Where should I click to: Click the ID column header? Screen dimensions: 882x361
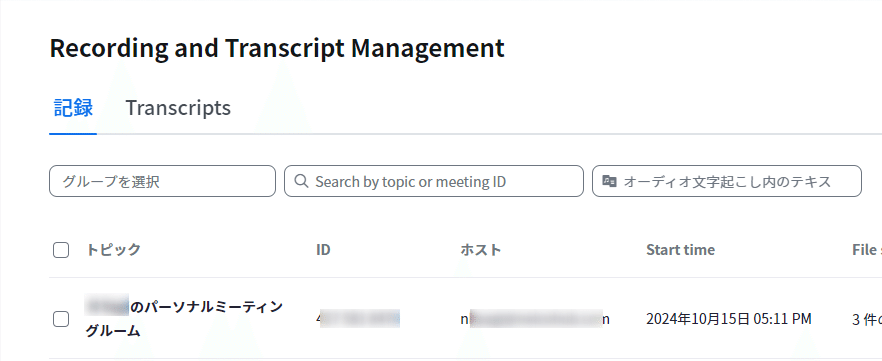tap(323, 250)
